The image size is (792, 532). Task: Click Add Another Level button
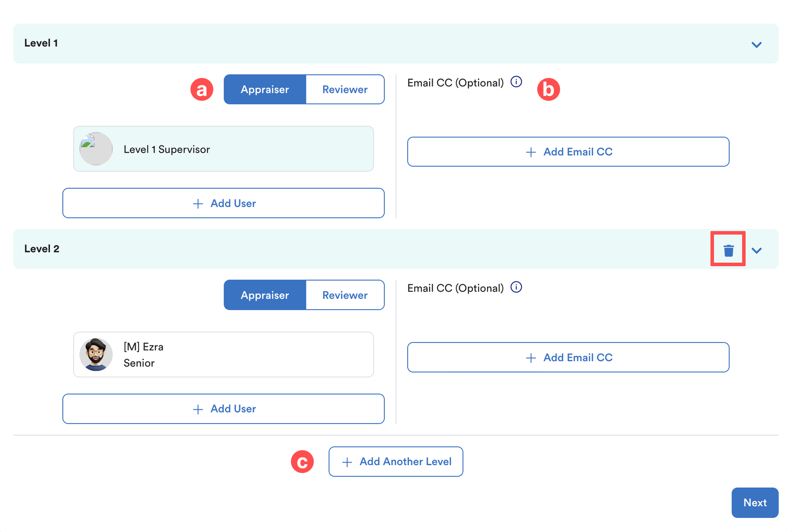(396, 461)
